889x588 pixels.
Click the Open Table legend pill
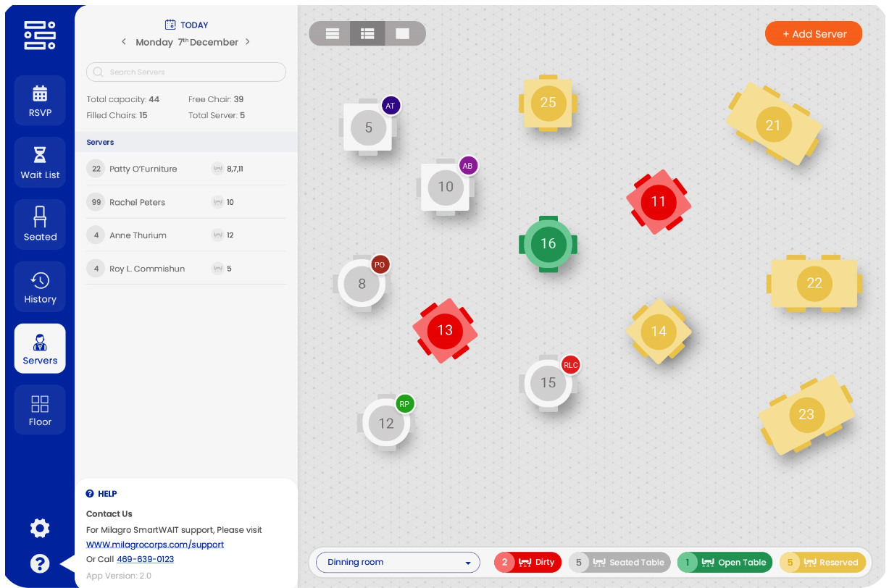(x=725, y=562)
